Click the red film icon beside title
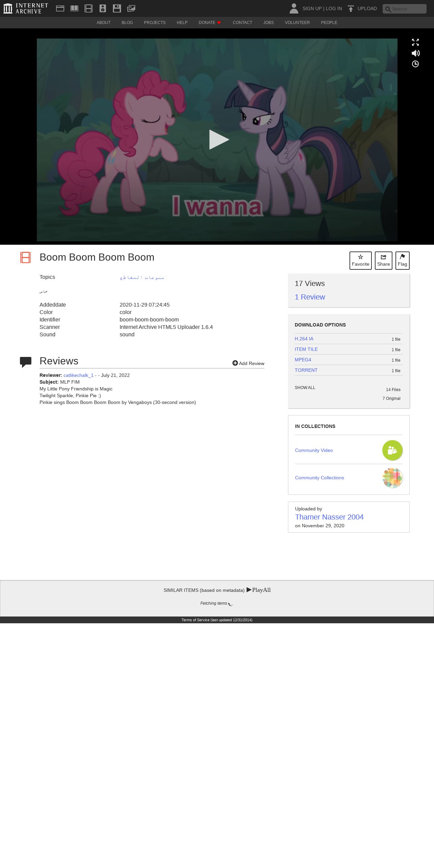 (x=25, y=258)
